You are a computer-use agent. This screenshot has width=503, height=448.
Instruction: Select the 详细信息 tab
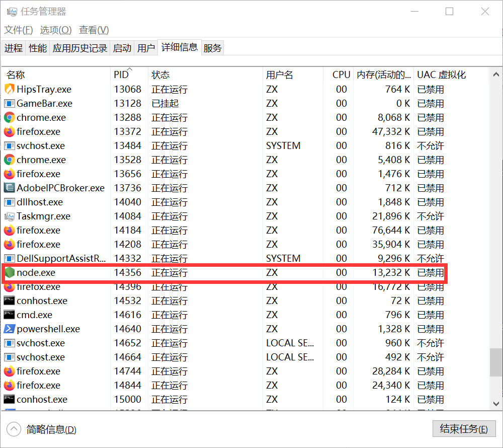point(180,47)
